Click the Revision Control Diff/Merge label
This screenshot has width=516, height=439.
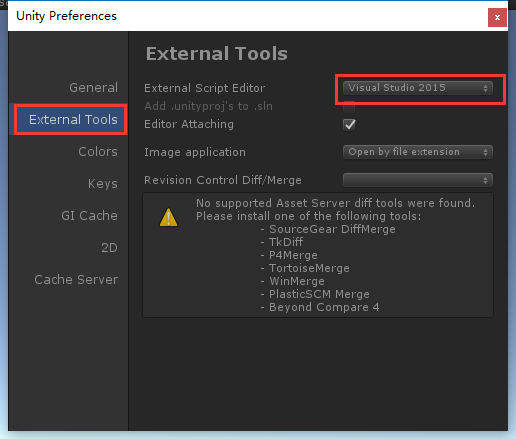click(223, 180)
